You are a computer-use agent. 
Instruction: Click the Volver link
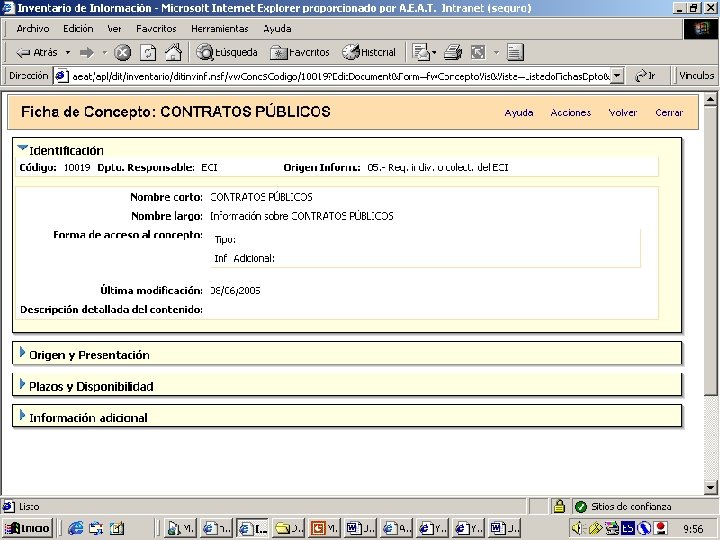click(x=623, y=112)
